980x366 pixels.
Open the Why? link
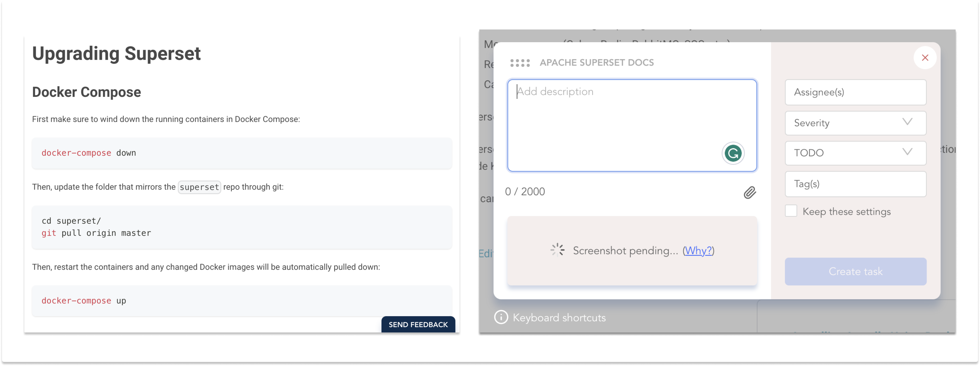698,251
